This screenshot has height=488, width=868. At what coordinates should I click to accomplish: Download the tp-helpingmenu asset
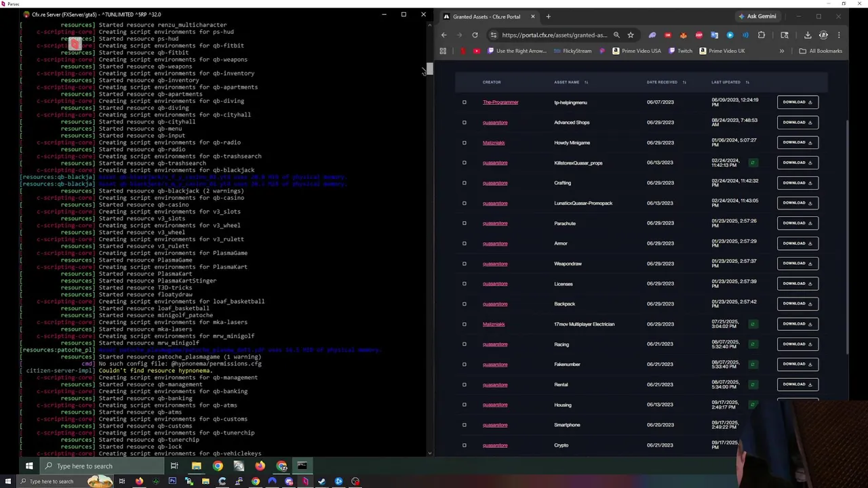797,102
